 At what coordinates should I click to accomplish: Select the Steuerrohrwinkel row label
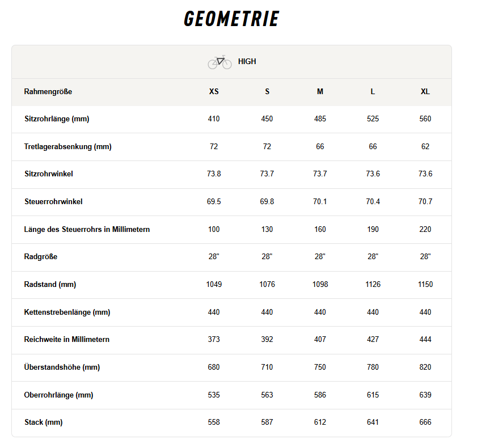pos(53,202)
